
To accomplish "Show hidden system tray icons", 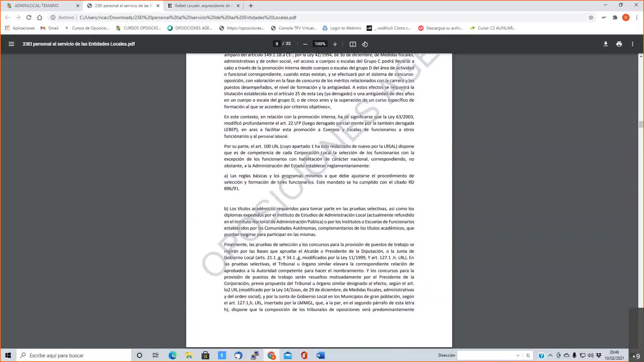I will 550,355.
